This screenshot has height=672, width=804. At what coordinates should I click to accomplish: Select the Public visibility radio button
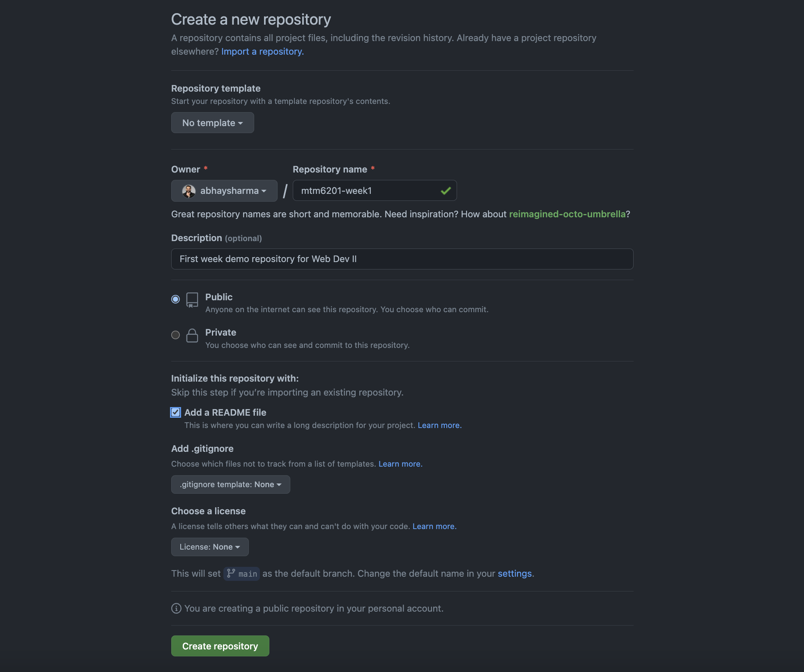pyautogui.click(x=175, y=299)
